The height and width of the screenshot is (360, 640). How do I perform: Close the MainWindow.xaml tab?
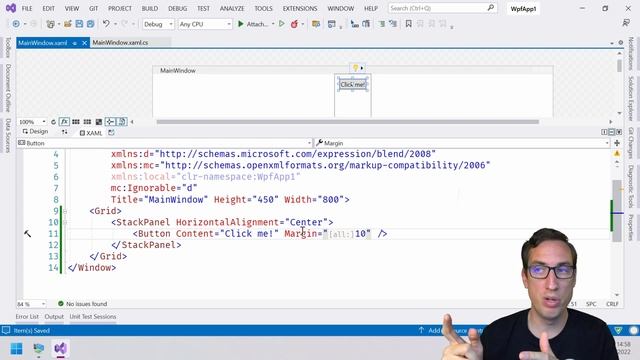84,43
